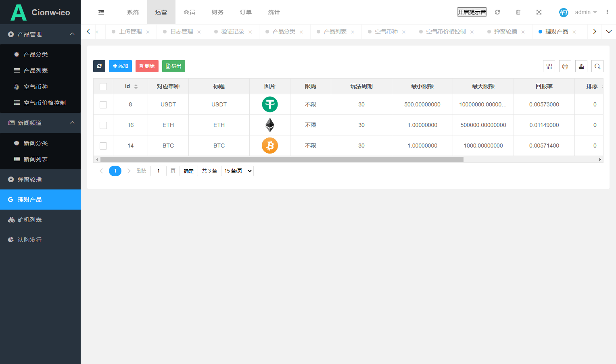Reload table with dark refresh button
The width and height of the screenshot is (616, 364).
99,66
